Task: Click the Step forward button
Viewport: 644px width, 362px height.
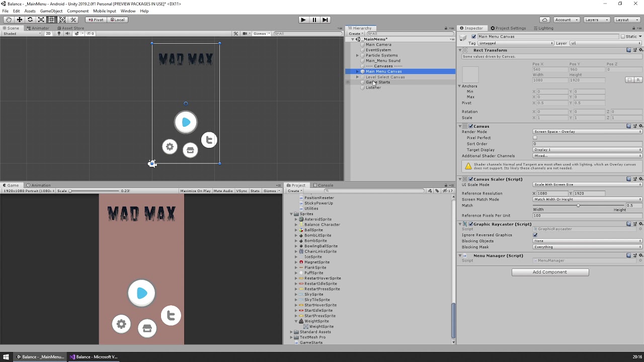Action: (x=325, y=20)
